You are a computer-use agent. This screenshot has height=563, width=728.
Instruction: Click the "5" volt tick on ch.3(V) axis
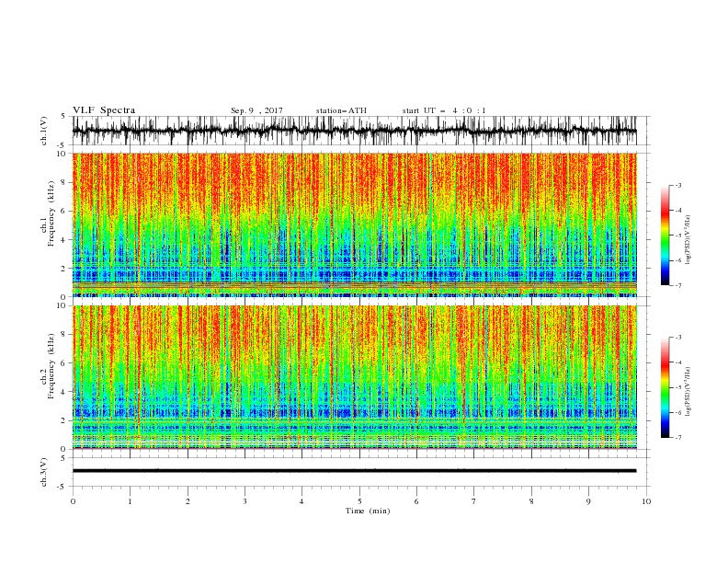63,457
